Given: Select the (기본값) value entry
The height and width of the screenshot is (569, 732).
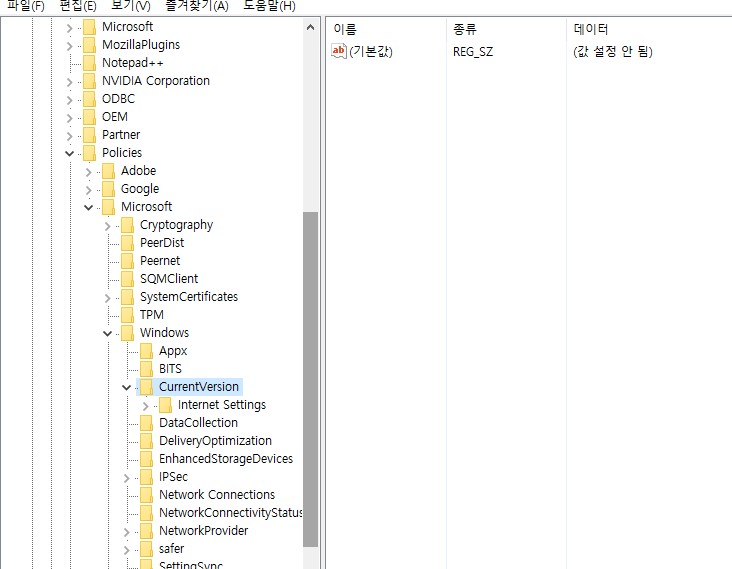Looking at the screenshot, I should [x=371, y=51].
